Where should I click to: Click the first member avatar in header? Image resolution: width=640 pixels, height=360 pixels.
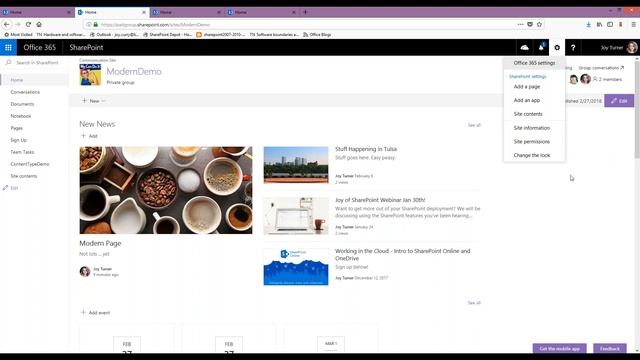point(573,79)
